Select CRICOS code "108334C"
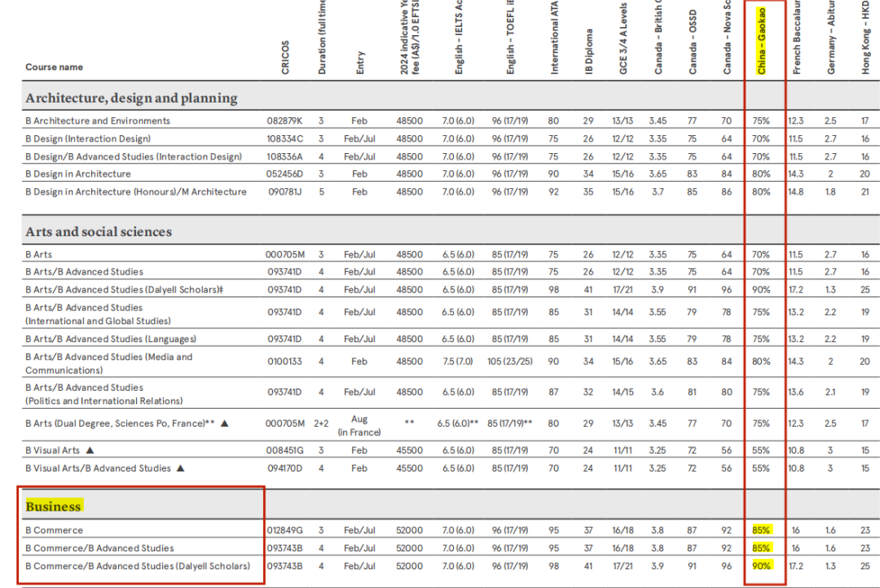This screenshot has width=880, height=588. (x=284, y=139)
